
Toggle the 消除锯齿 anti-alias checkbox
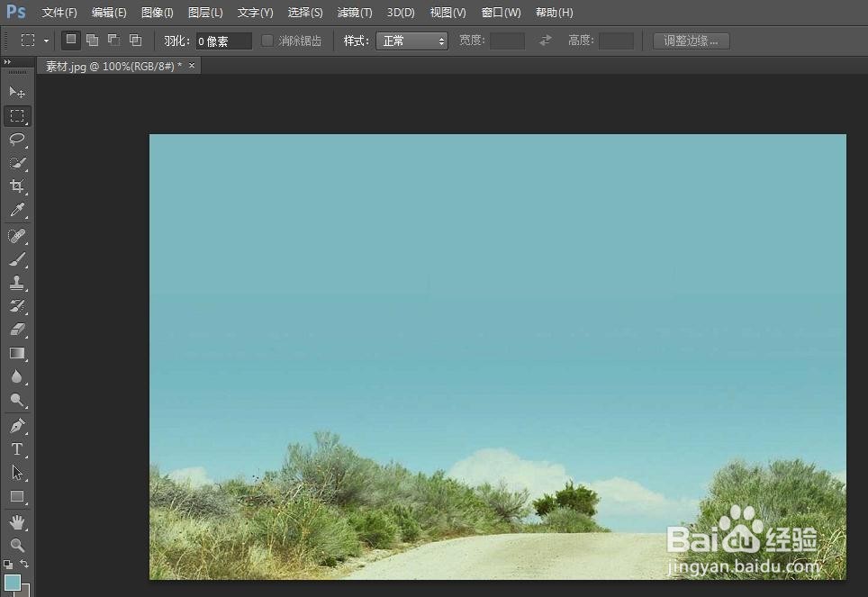[267, 41]
